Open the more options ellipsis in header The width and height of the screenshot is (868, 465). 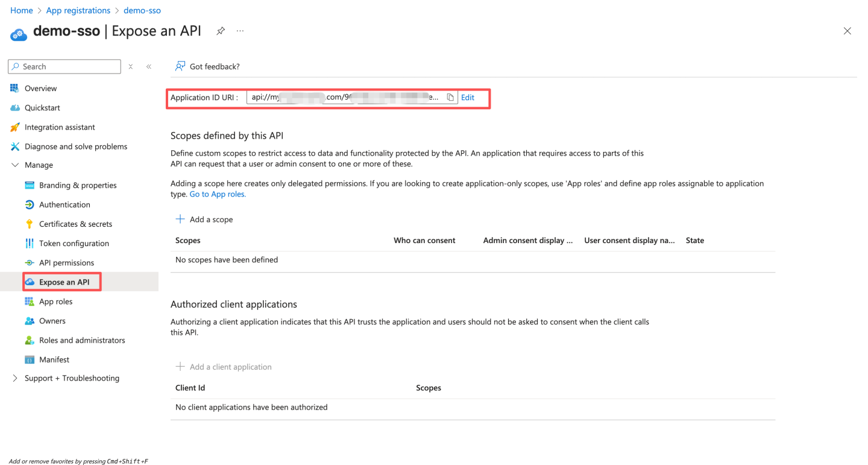[241, 31]
